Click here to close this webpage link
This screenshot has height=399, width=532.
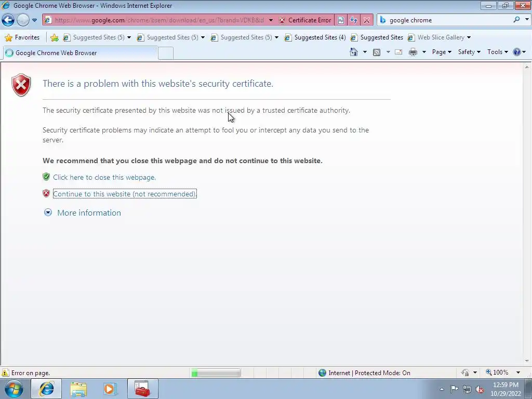tap(104, 177)
